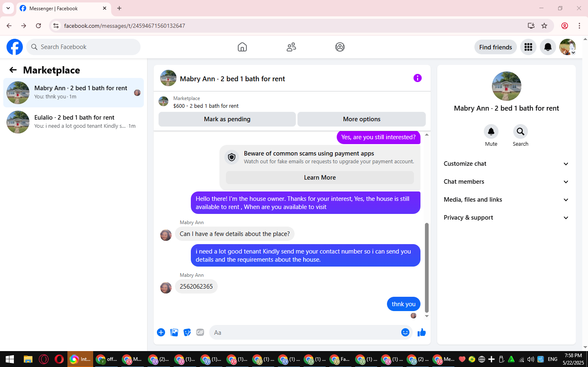Click the ENG language indicator
The image size is (588, 367).
552,359
